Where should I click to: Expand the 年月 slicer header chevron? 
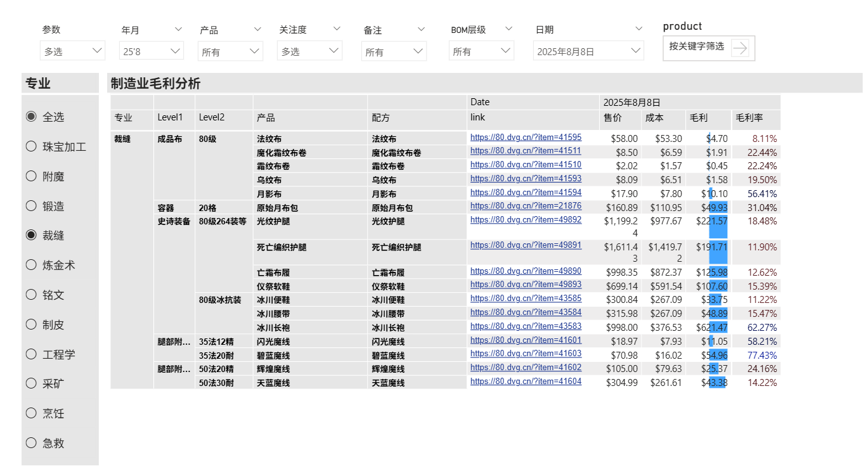[x=178, y=29]
